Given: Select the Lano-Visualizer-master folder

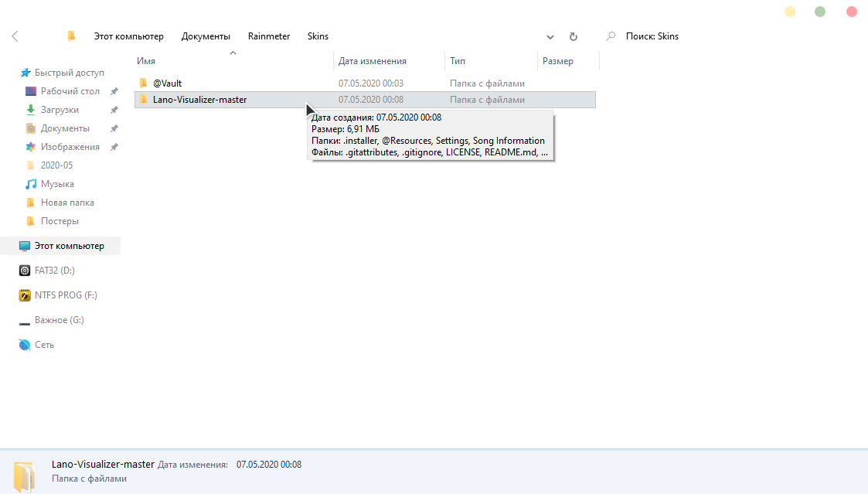Looking at the screenshot, I should point(199,100).
